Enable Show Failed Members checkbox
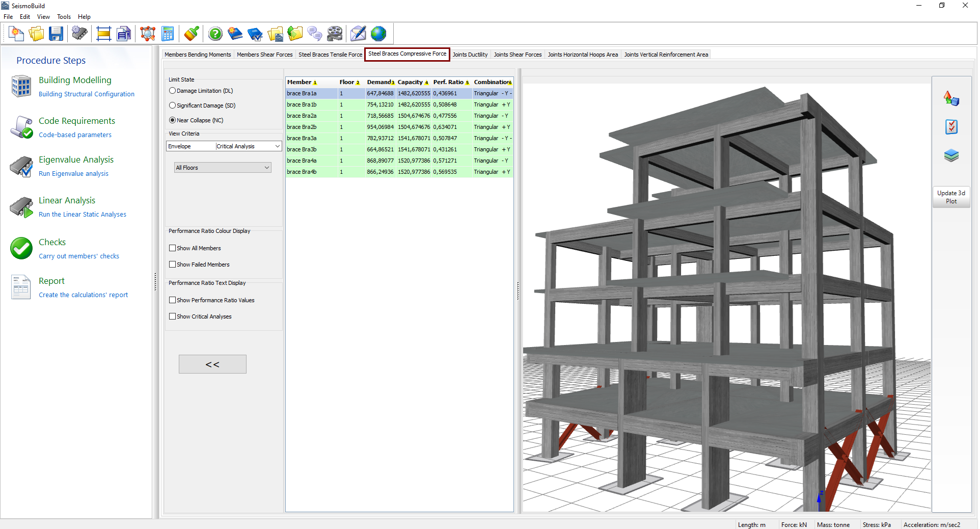The image size is (980, 529). [x=173, y=264]
